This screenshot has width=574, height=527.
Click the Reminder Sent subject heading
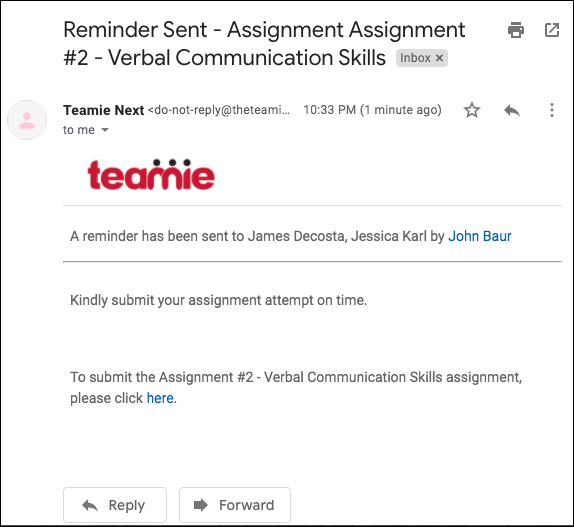(264, 44)
